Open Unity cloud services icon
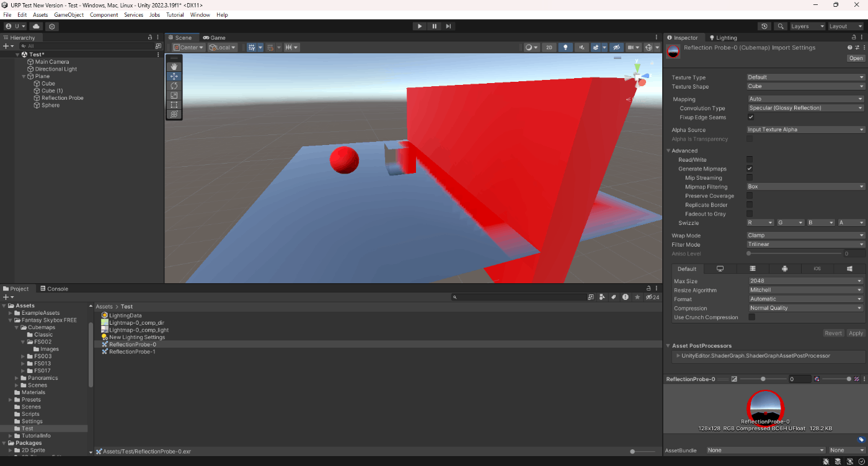Image resolution: width=868 pixels, height=466 pixels. (x=36, y=27)
